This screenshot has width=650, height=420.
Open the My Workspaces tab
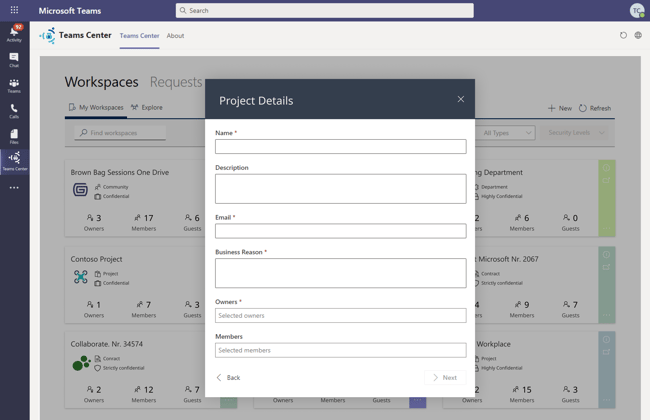tap(96, 107)
